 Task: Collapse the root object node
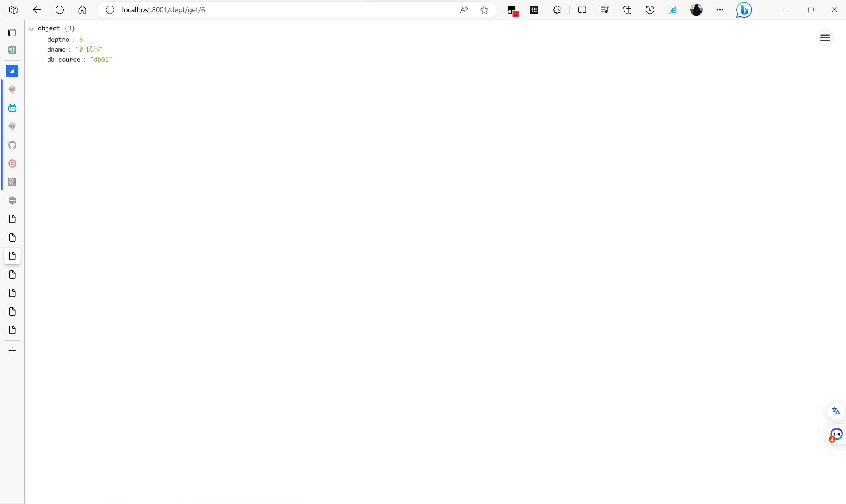pos(31,28)
